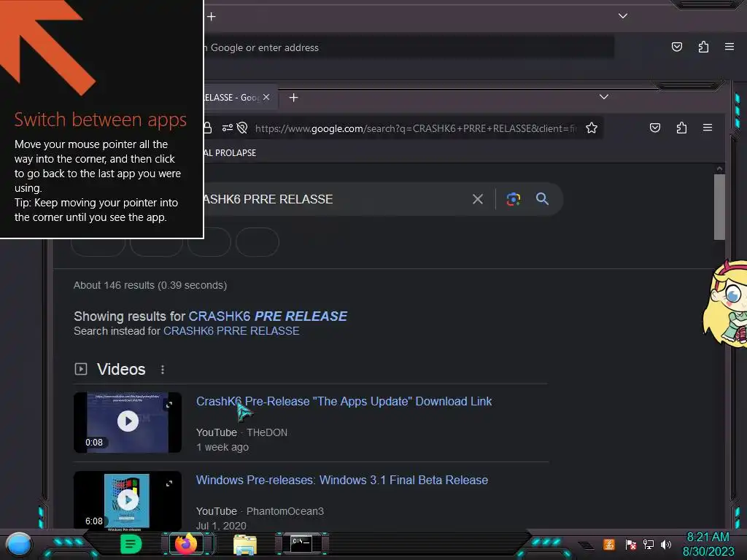747x560 pixels.
Task: Open corrected CRASHK6 PRE RELEASE link
Action: [x=268, y=316]
